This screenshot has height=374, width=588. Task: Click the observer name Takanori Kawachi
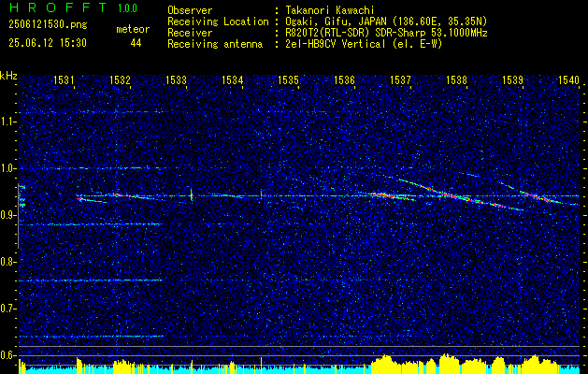tap(328, 10)
